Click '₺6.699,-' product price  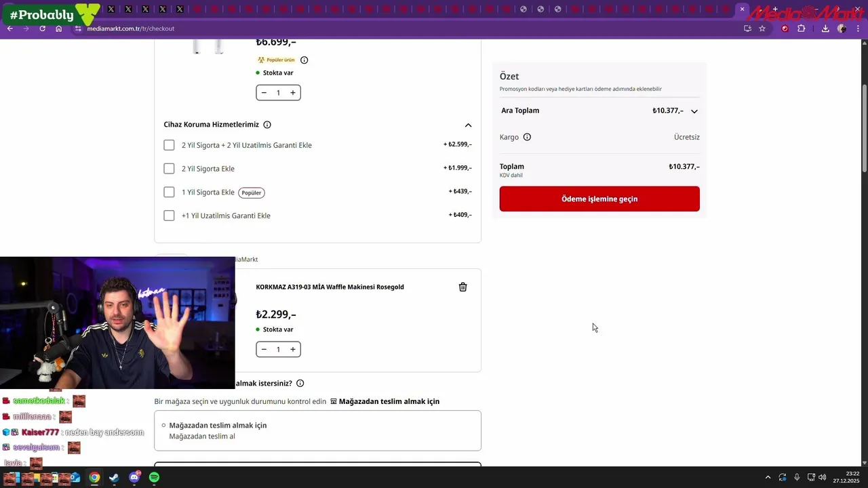tap(276, 42)
